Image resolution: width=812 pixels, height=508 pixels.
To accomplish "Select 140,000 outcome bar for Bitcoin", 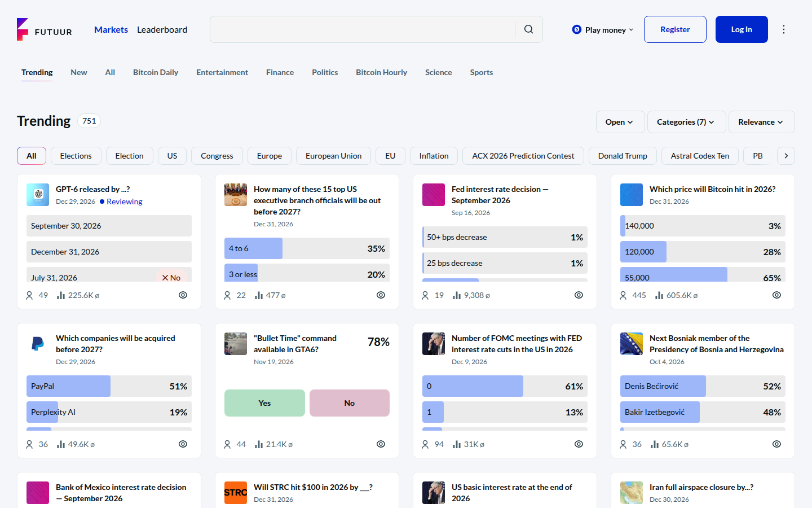I will pyautogui.click(x=703, y=226).
